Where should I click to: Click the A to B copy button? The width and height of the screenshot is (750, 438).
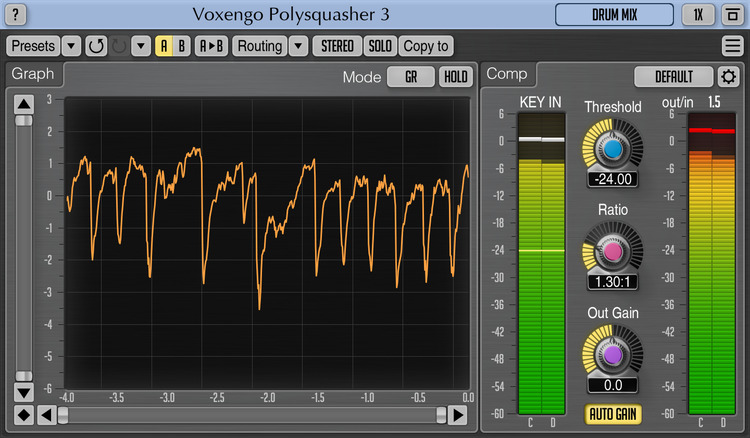point(211,46)
